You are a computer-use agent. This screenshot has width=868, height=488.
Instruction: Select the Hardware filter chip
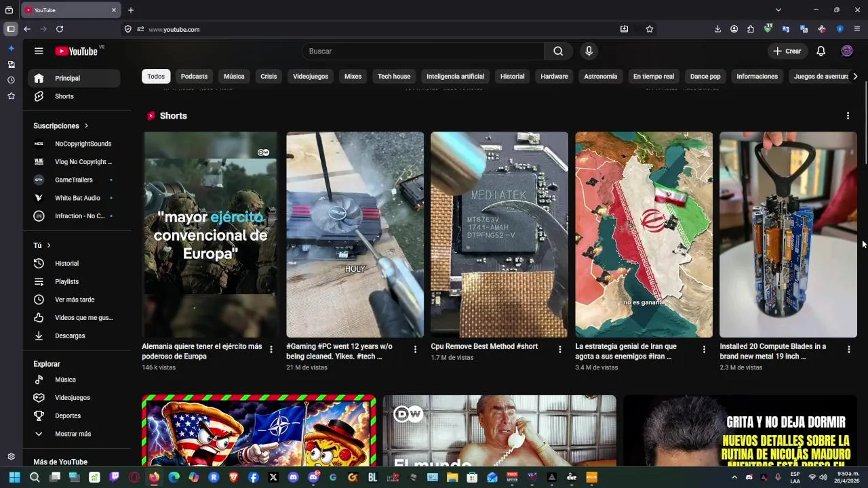point(554,77)
